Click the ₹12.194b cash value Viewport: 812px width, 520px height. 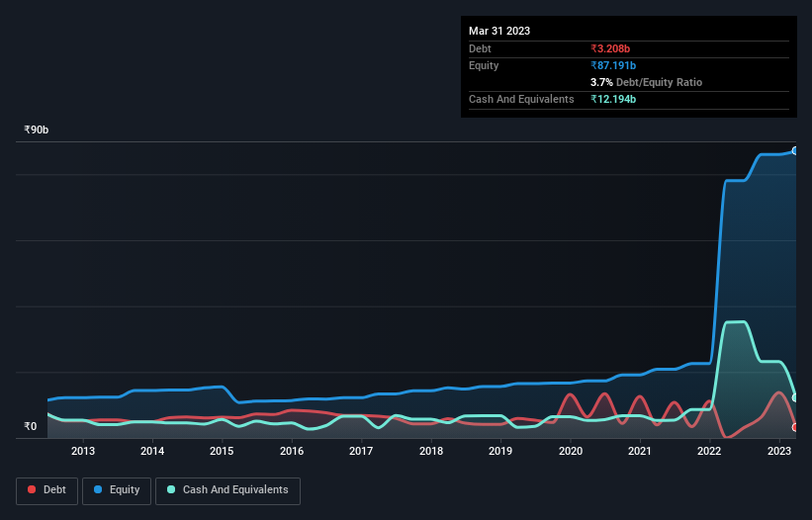tap(613, 99)
